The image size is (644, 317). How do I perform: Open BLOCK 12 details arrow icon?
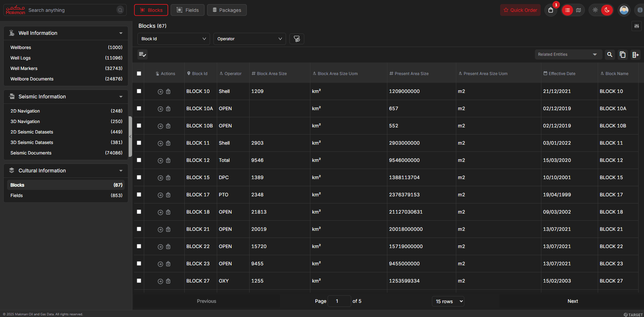coord(160,161)
